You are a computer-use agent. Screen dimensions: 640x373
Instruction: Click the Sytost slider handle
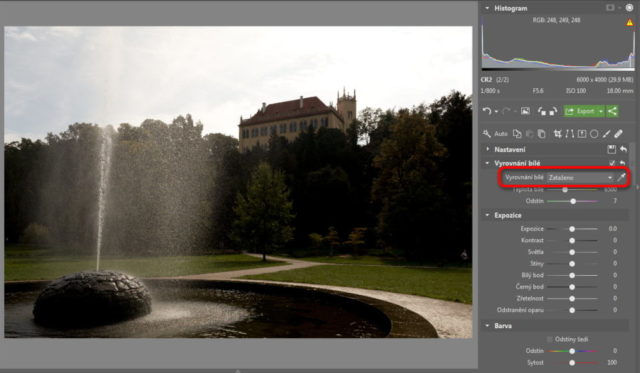[572, 362]
